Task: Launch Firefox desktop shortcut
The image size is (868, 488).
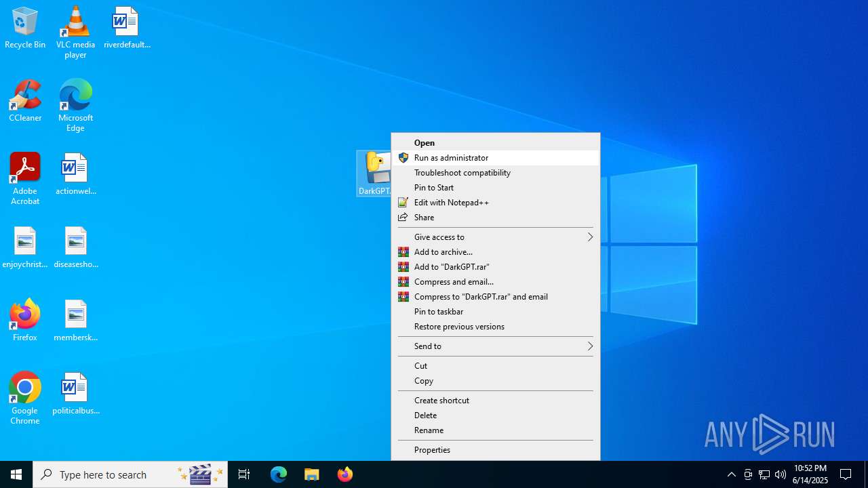Action: coord(25,320)
